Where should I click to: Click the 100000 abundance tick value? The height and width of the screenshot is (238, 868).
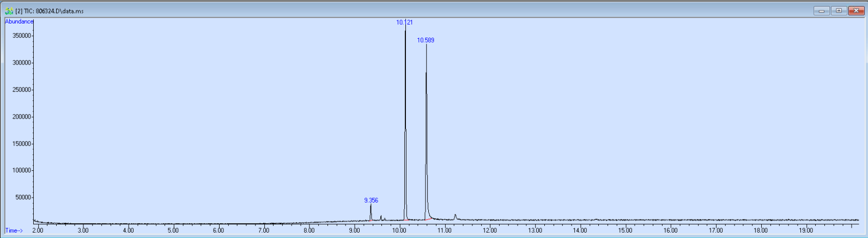pos(22,170)
